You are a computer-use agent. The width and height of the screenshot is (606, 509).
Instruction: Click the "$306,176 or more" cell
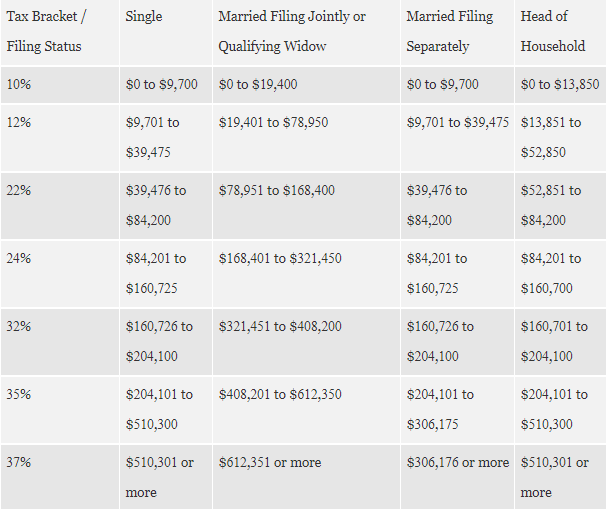click(x=458, y=462)
